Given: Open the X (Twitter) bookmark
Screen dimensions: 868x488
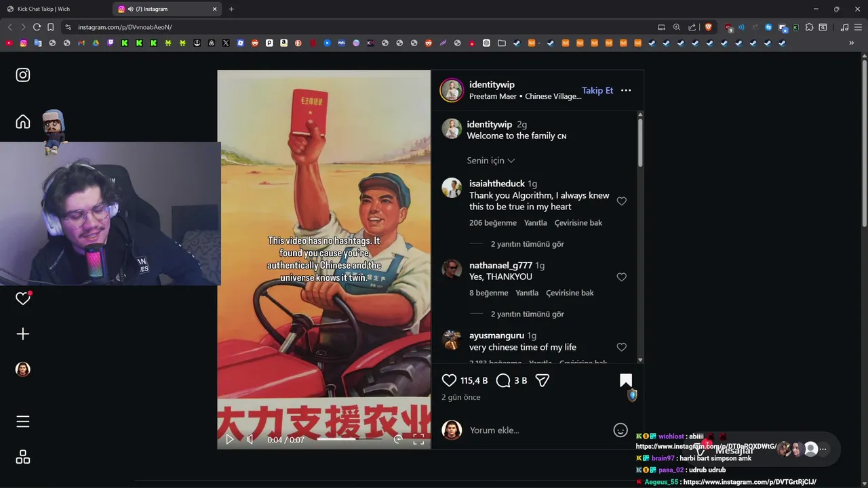Looking at the screenshot, I should click(x=226, y=43).
